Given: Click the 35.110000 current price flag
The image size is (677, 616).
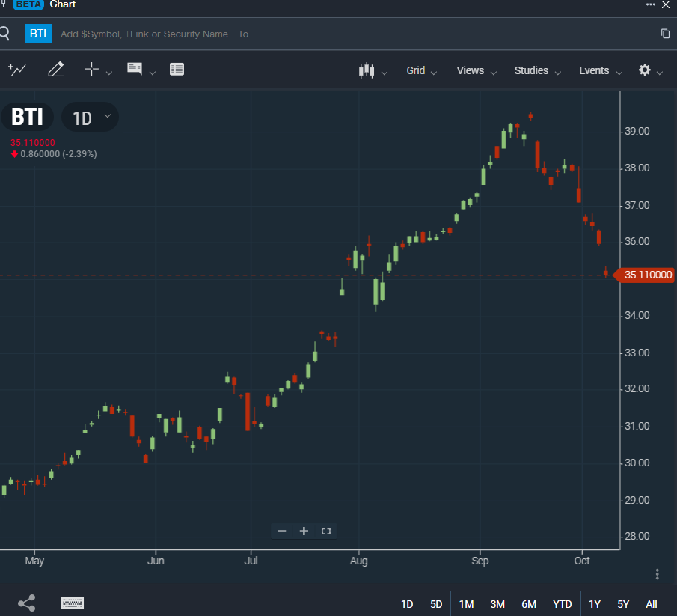Looking at the screenshot, I should tap(644, 275).
